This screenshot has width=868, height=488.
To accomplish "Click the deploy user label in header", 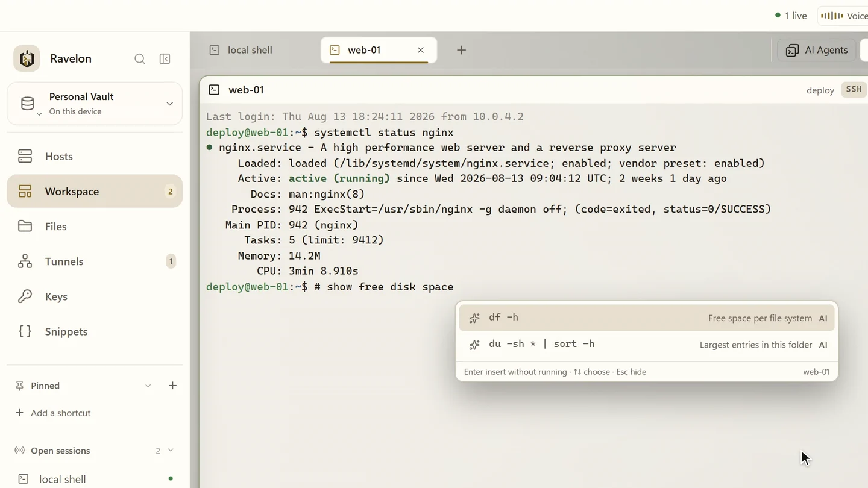I will point(820,90).
